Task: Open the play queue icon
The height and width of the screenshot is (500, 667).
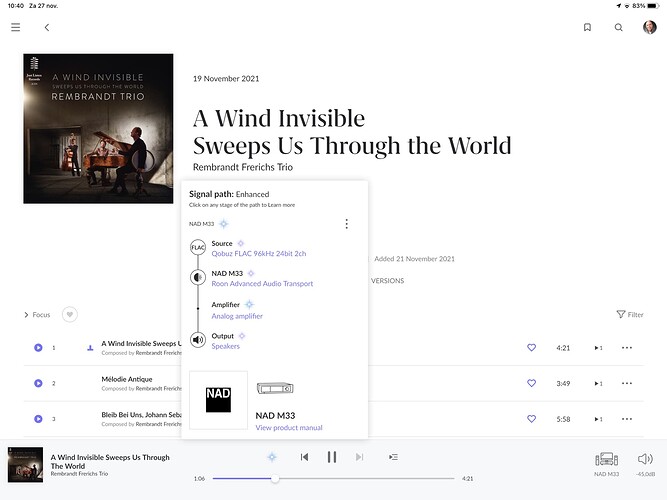Action: (x=393, y=457)
